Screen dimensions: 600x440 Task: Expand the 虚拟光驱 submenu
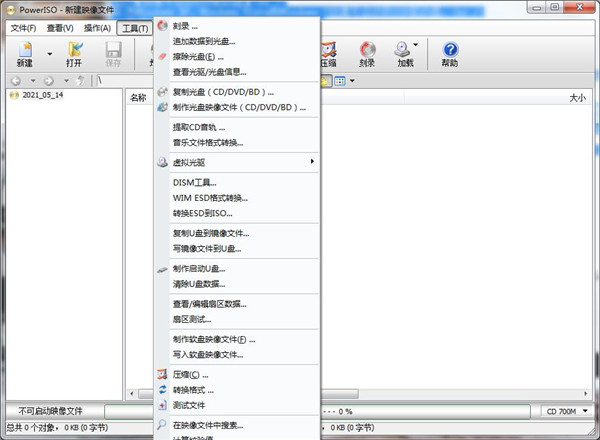coord(237,162)
